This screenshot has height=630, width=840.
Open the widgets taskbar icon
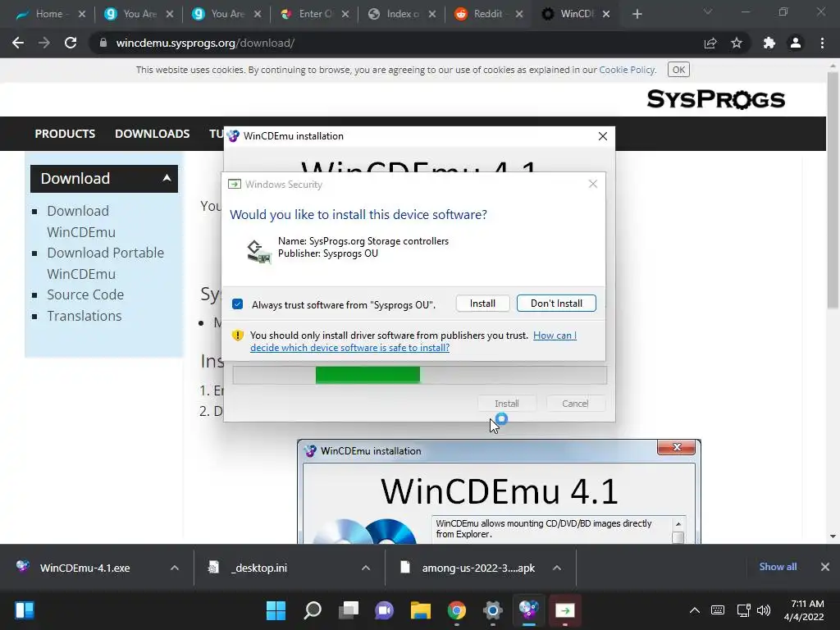(25, 610)
